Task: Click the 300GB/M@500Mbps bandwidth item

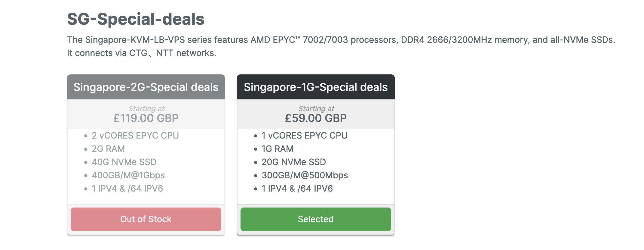Action: [305, 175]
